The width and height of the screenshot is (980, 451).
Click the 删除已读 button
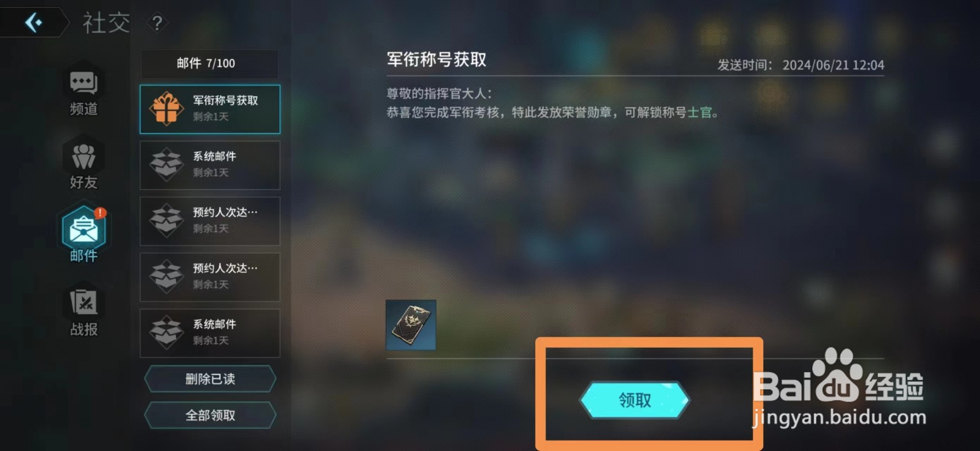(x=210, y=379)
